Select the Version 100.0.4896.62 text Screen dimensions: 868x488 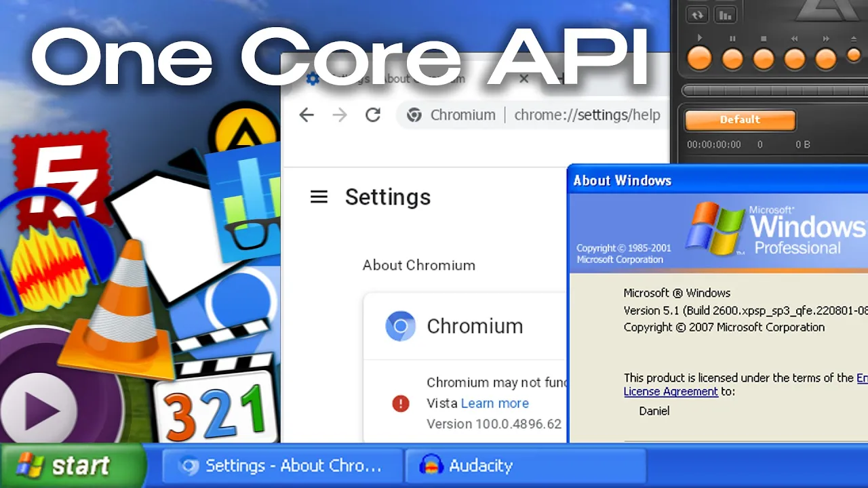(x=494, y=424)
